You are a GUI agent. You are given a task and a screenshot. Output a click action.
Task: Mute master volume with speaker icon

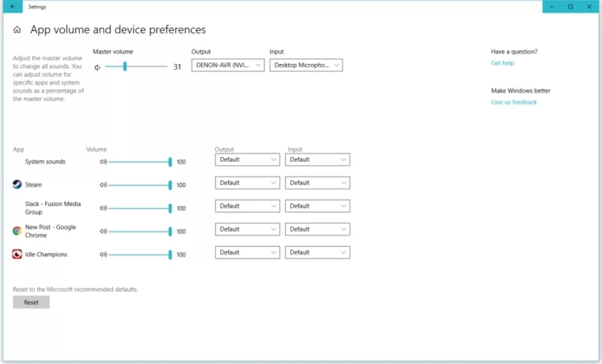click(x=98, y=67)
